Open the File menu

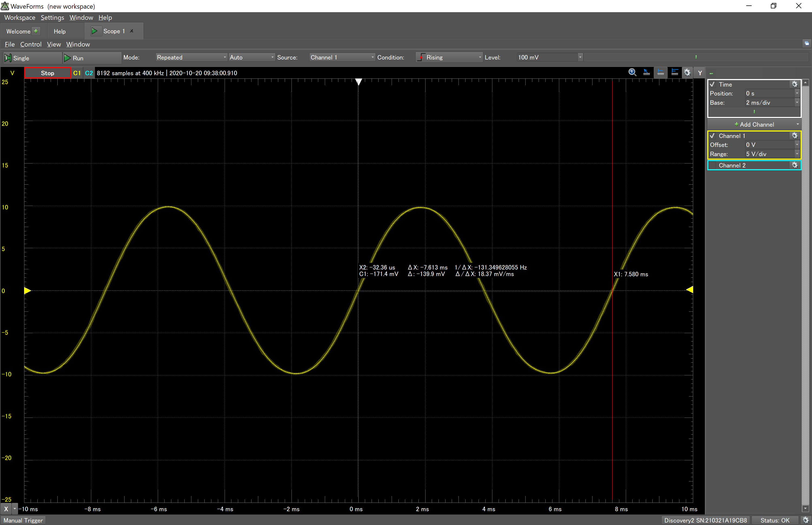click(x=9, y=44)
